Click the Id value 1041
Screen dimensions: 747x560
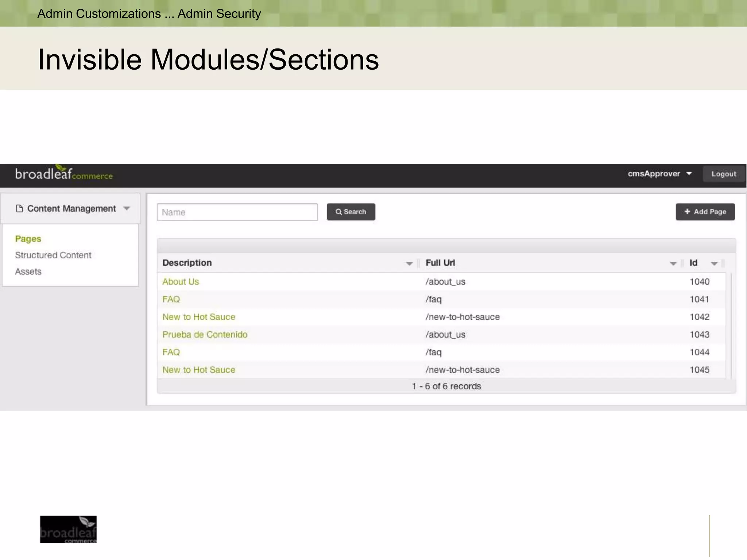699,299
